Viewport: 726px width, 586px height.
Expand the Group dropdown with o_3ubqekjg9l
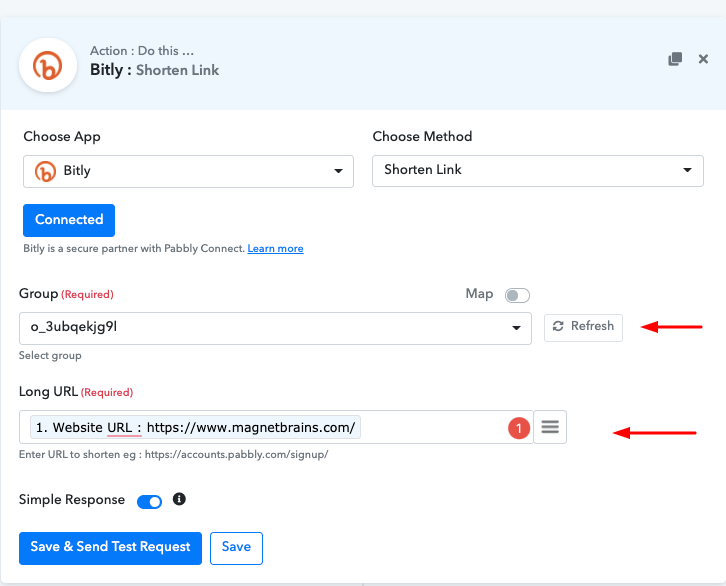click(275, 328)
